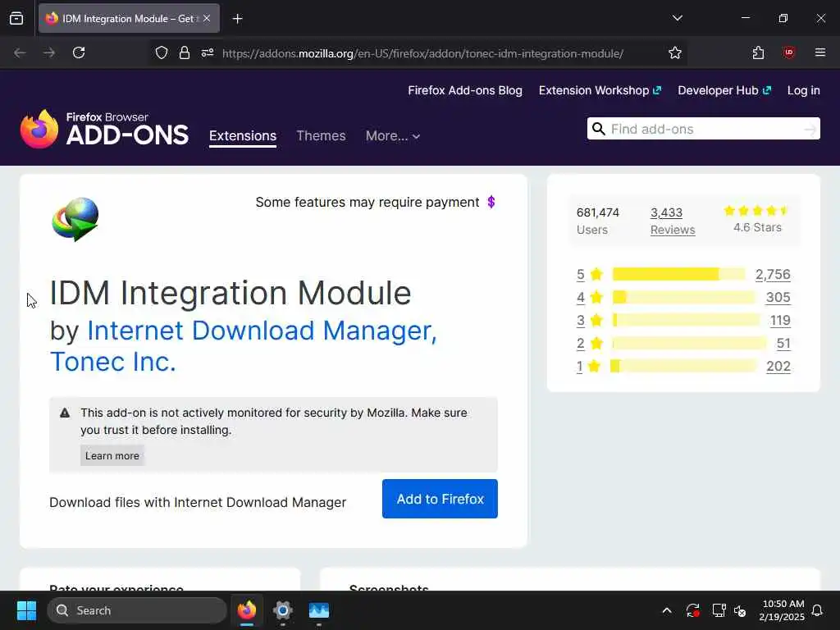Click the sync status tray icon
The image size is (840, 630).
[692, 610]
